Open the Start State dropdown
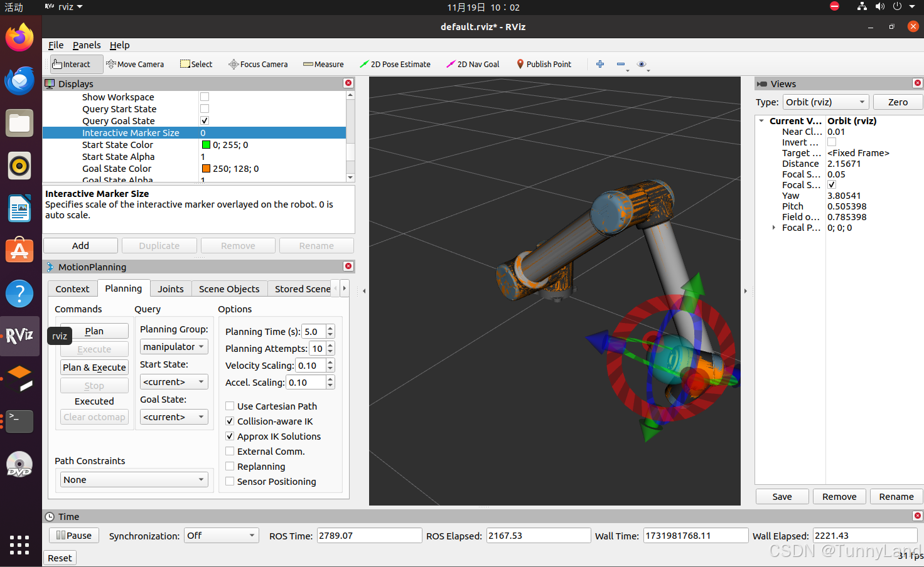 pyautogui.click(x=174, y=382)
